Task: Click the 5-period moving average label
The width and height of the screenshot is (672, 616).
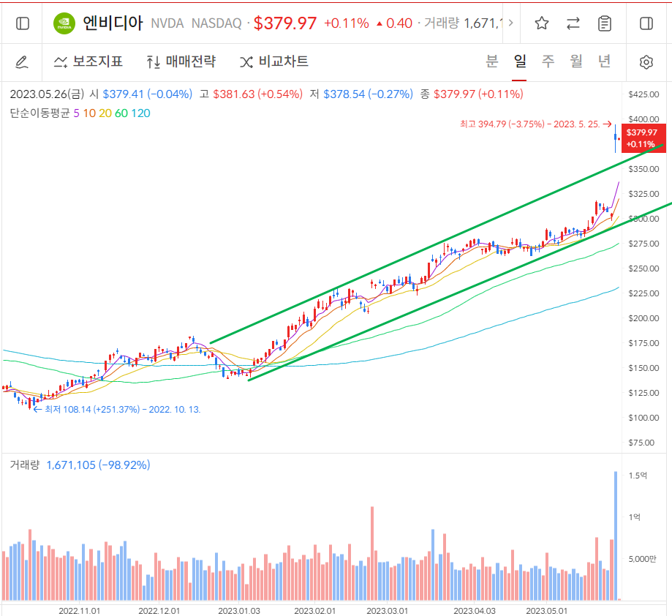Action: click(x=76, y=113)
